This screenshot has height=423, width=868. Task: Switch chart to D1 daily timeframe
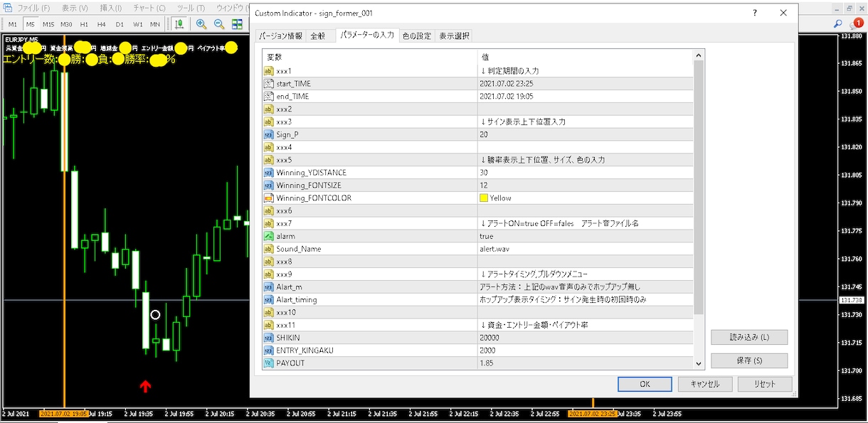[120, 24]
